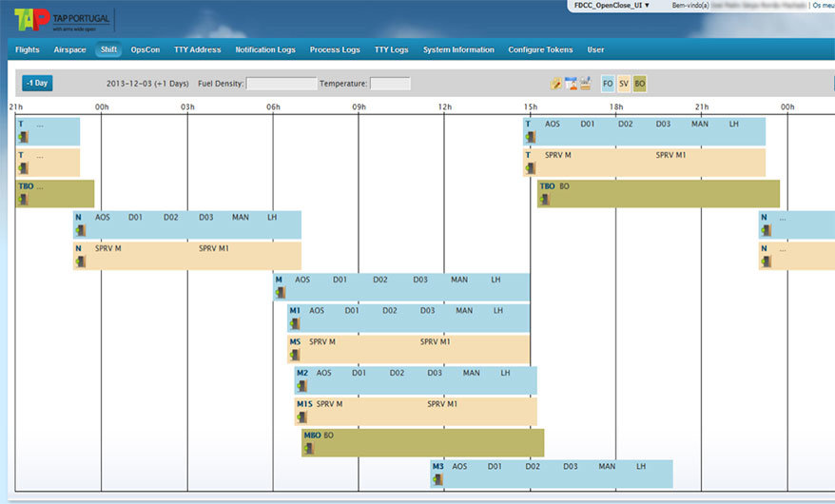
Task: Toggle the BO shift filter
Action: pos(640,84)
